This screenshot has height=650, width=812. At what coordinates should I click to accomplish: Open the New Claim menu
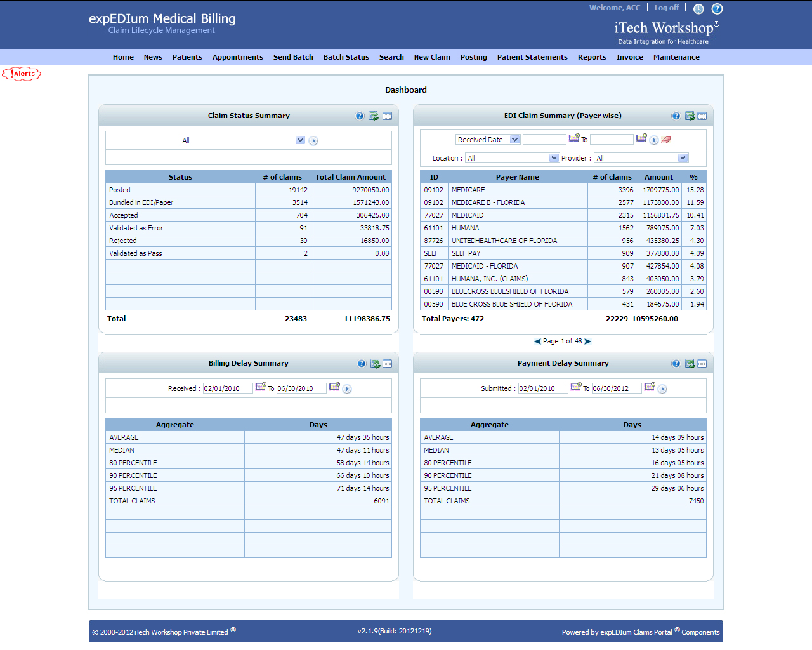432,57
